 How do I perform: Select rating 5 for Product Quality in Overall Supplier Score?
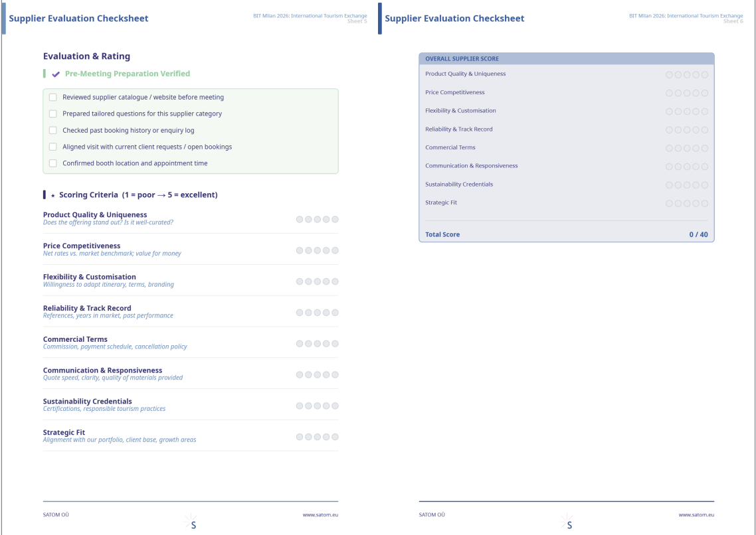(x=704, y=74)
